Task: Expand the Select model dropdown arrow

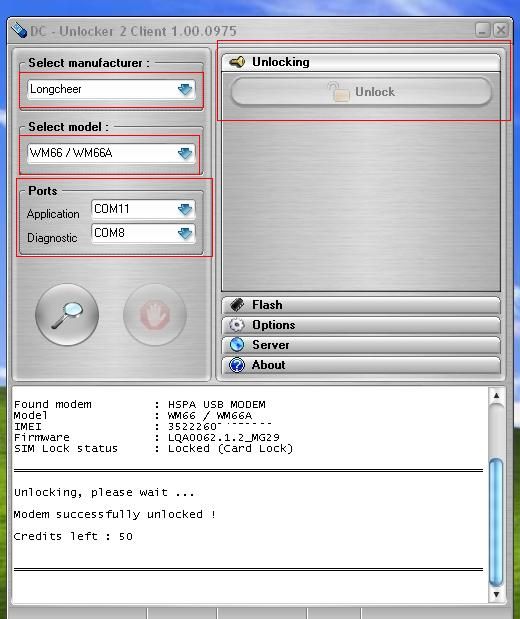Action: (x=185, y=153)
